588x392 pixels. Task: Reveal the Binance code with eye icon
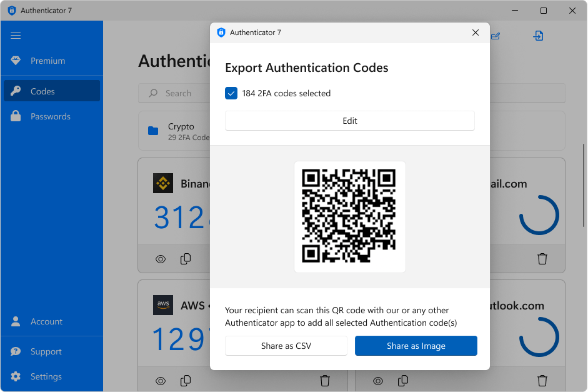pos(161,259)
